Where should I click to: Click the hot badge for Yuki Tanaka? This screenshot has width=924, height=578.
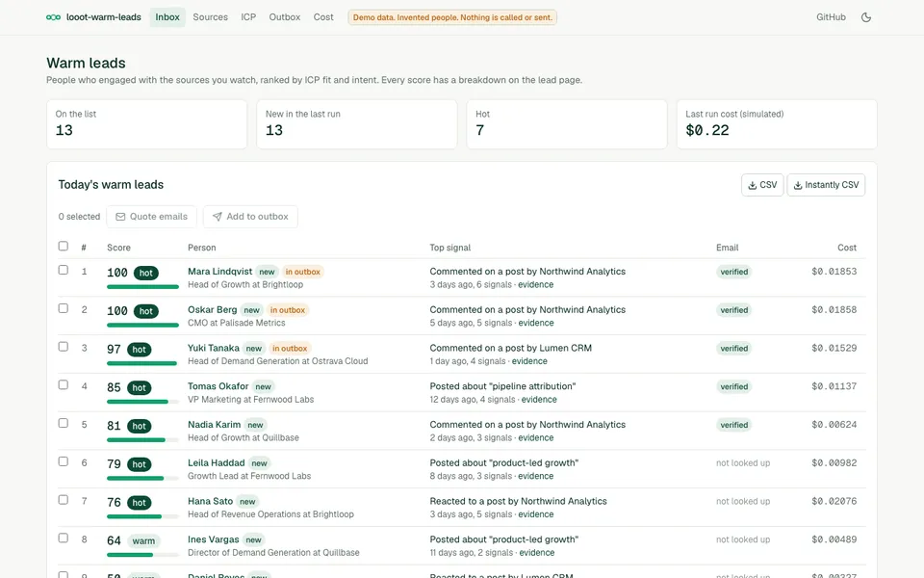click(x=139, y=349)
